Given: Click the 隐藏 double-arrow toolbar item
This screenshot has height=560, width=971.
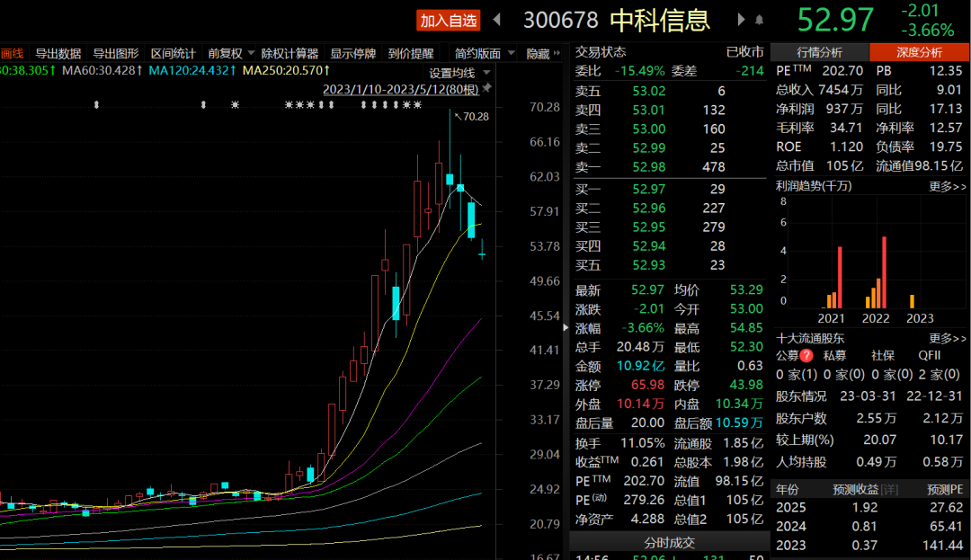Looking at the screenshot, I should point(542,54).
